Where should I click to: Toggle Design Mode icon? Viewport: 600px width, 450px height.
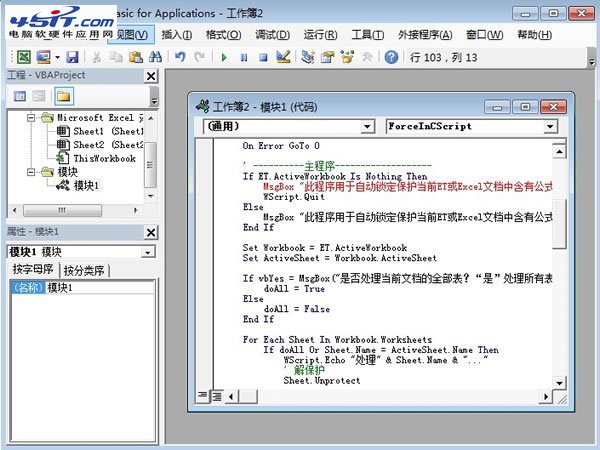(x=283, y=57)
